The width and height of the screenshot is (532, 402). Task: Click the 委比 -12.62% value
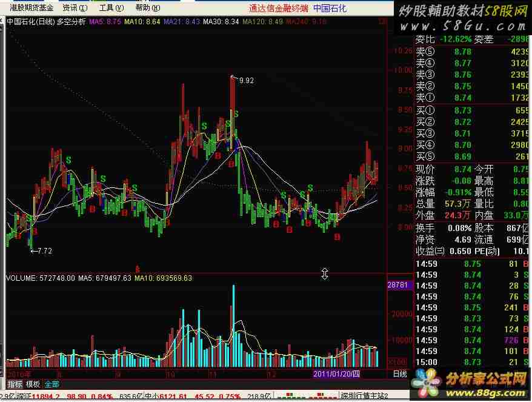(456, 39)
